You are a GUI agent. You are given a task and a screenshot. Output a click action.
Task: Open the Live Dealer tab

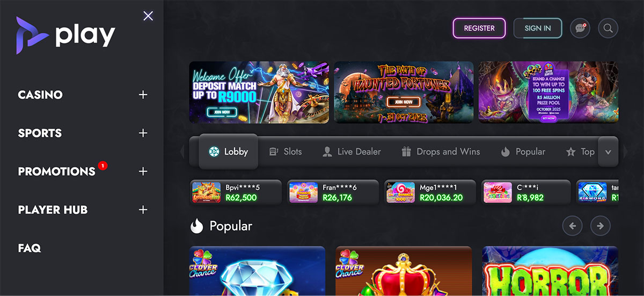(x=352, y=151)
